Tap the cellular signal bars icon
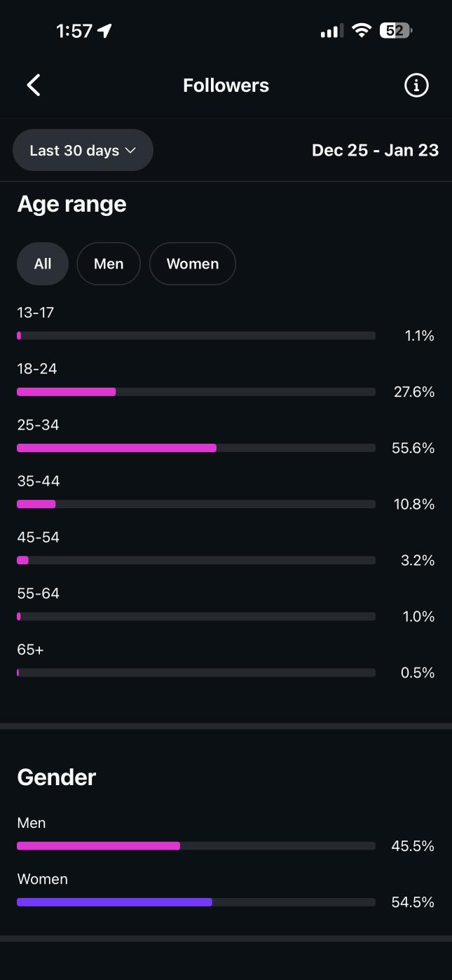452x980 pixels. click(x=331, y=31)
